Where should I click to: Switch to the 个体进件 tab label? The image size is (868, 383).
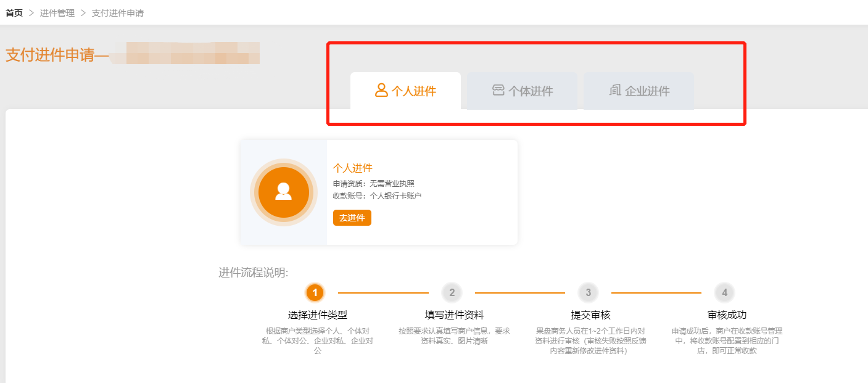531,92
